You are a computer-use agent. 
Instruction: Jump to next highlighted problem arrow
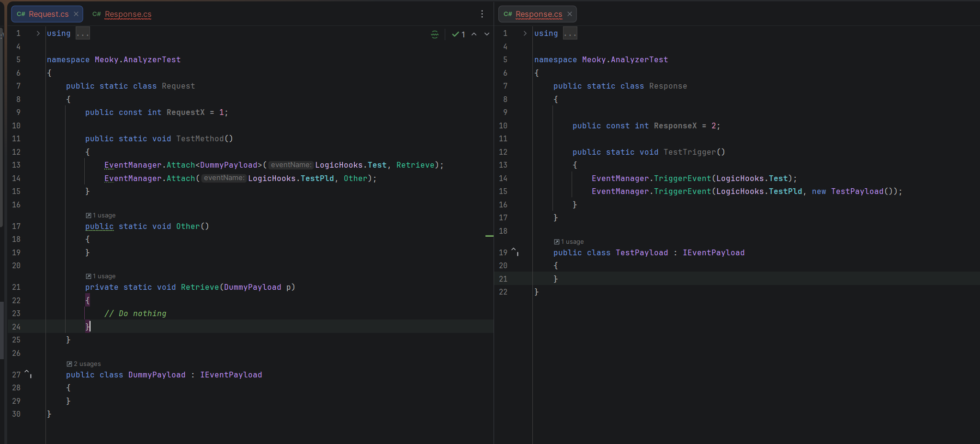pos(487,34)
